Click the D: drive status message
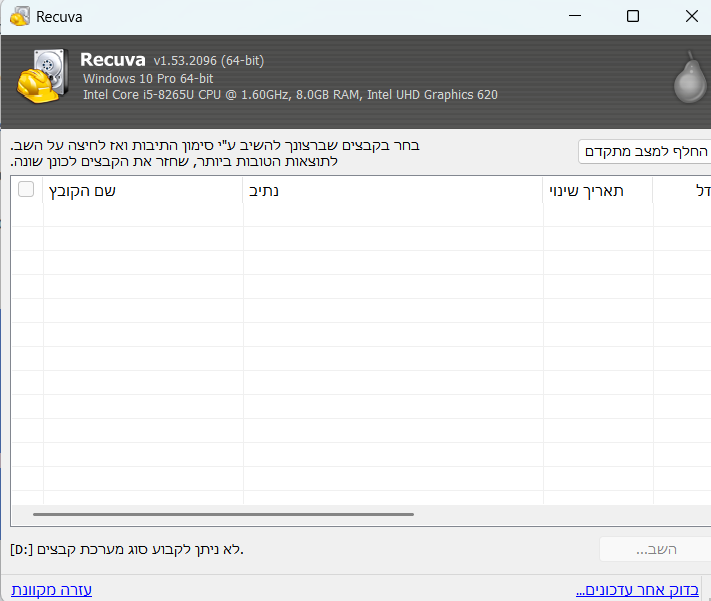Screen dimensions: 711x601 point(127,549)
